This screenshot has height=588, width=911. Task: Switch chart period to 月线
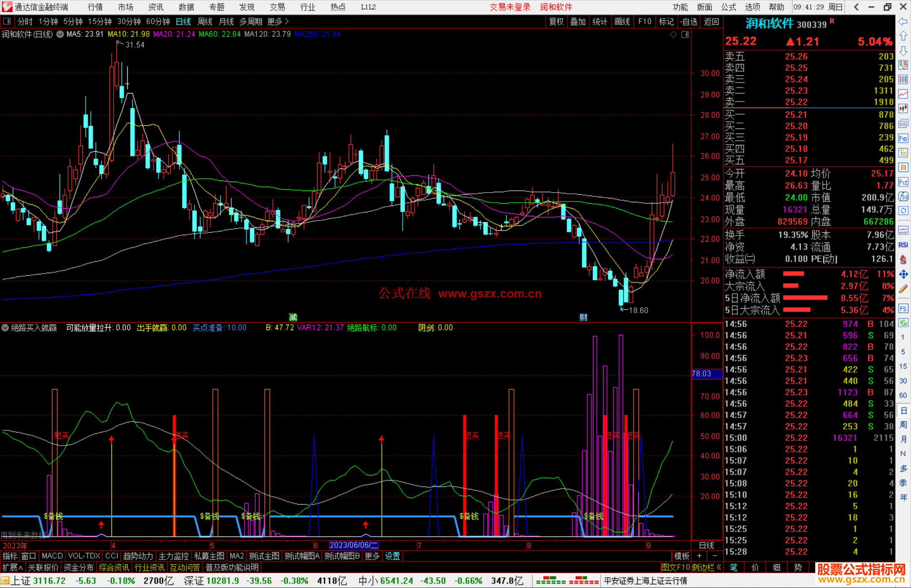[226, 21]
